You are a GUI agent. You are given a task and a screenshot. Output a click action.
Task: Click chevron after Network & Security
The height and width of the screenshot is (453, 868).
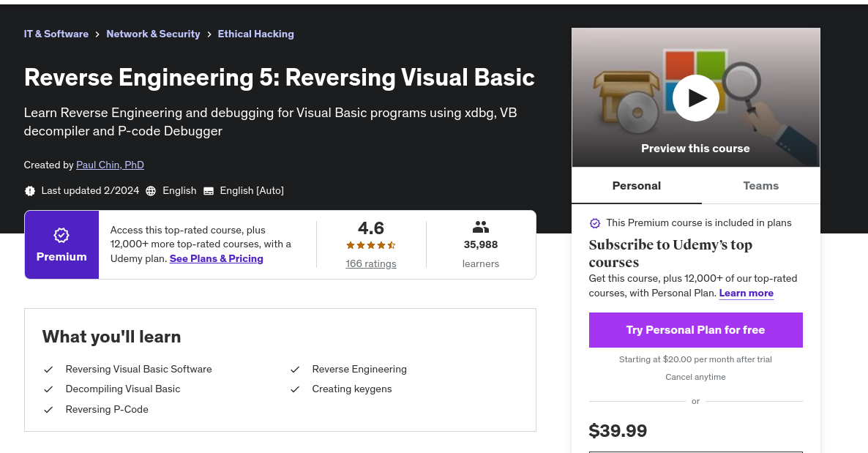(x=209, y=34)
